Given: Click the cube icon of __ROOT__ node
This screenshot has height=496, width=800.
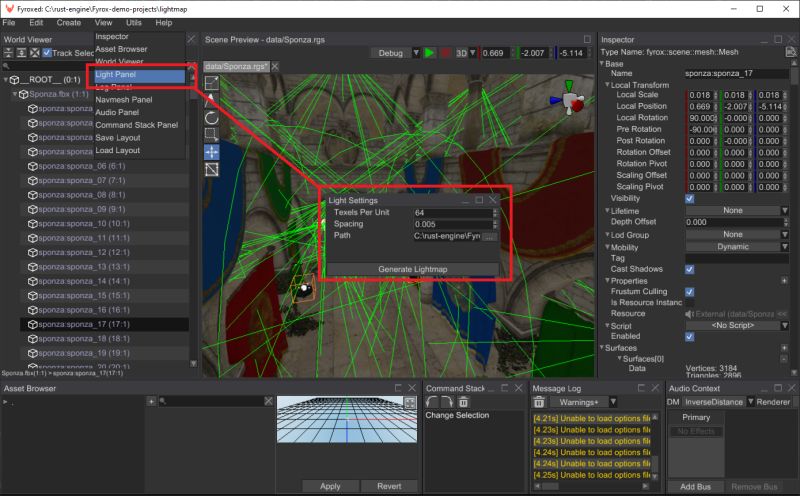Looking at the screenshot, I should [15, 80].
